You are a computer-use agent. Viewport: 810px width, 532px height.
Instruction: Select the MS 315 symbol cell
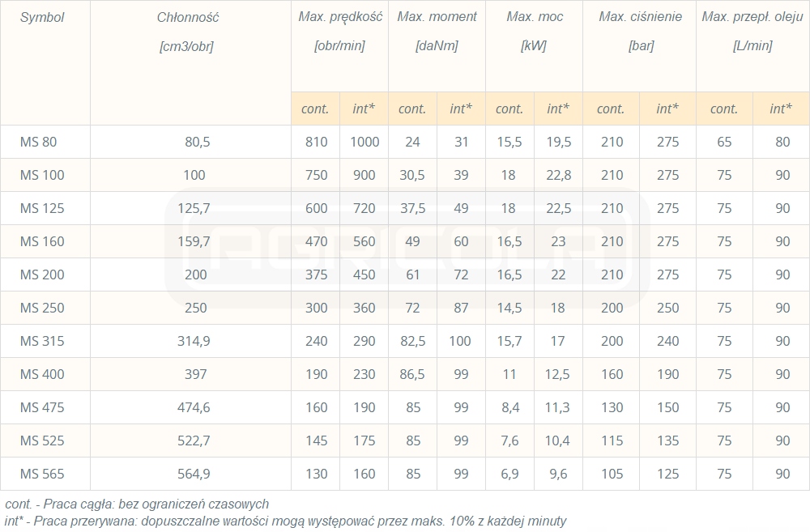click(x=42, y=341)
